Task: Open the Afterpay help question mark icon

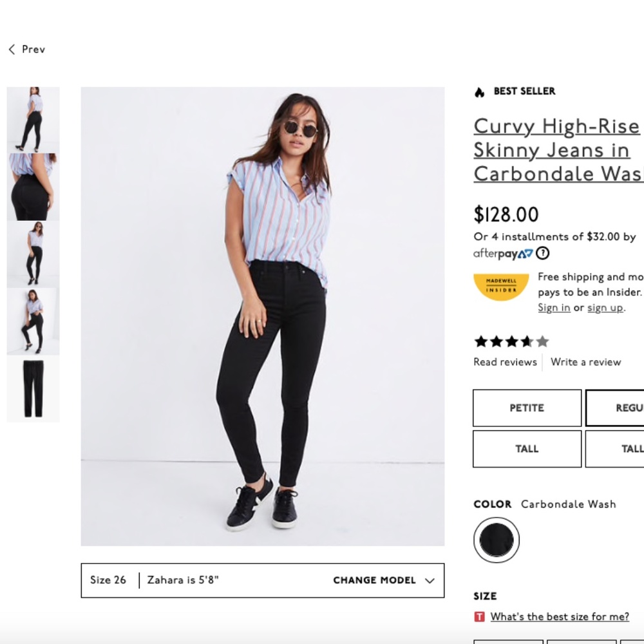Action: [542, 253]
